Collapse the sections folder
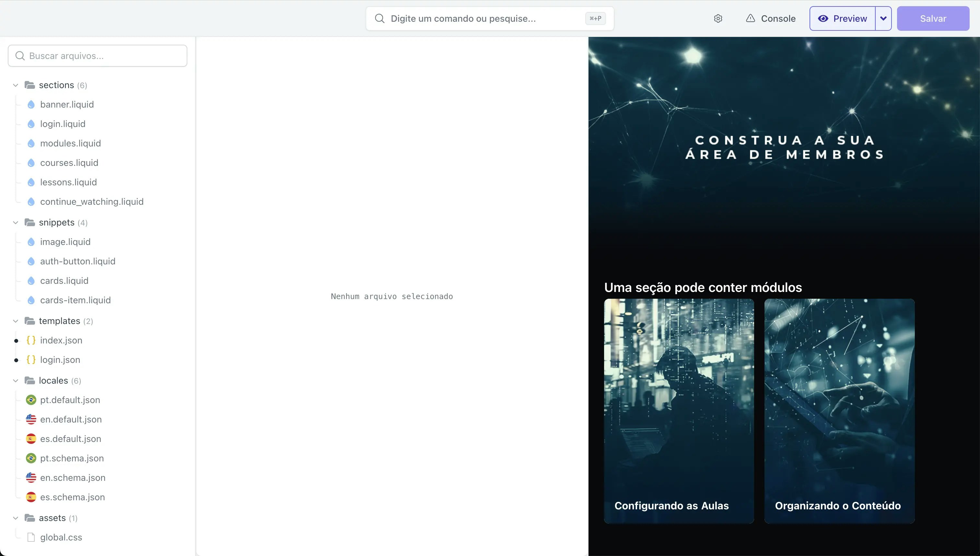The image size is (980, 556). [16, 85]
